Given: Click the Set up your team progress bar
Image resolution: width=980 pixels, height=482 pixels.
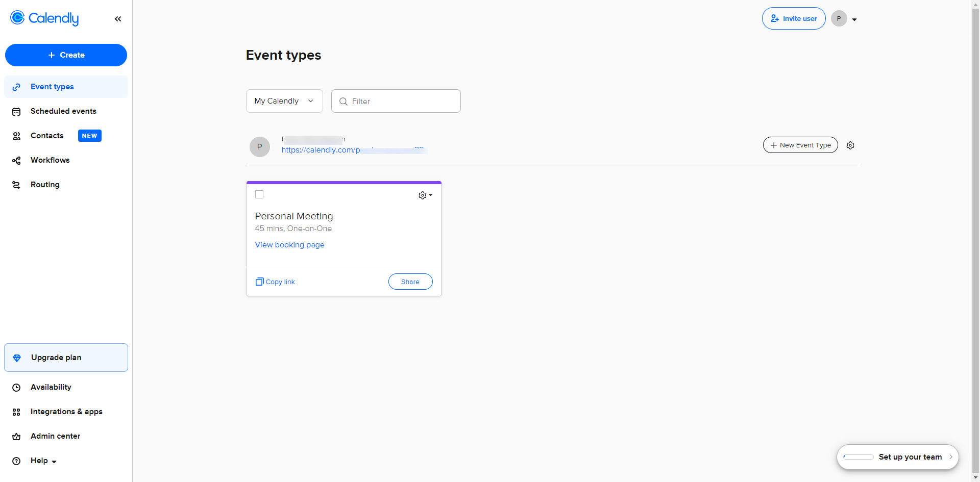Looking at the screenshot, I should [859, 457].
